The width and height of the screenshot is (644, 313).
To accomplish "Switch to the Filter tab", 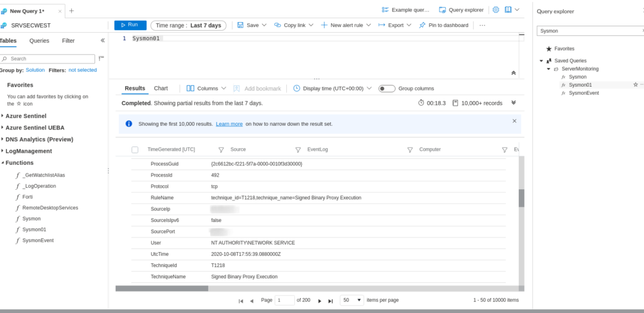I will pyautogui.click(x=68, y=41).
